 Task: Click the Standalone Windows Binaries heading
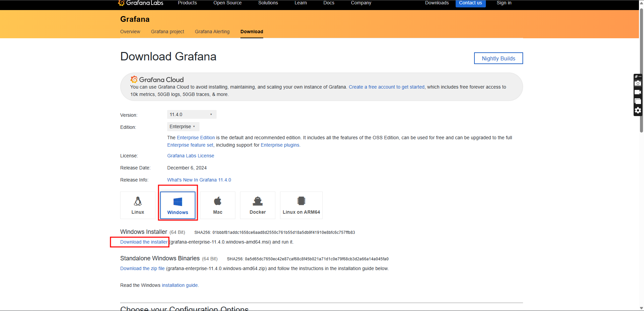pyautogui.click(x=160, y=258)
